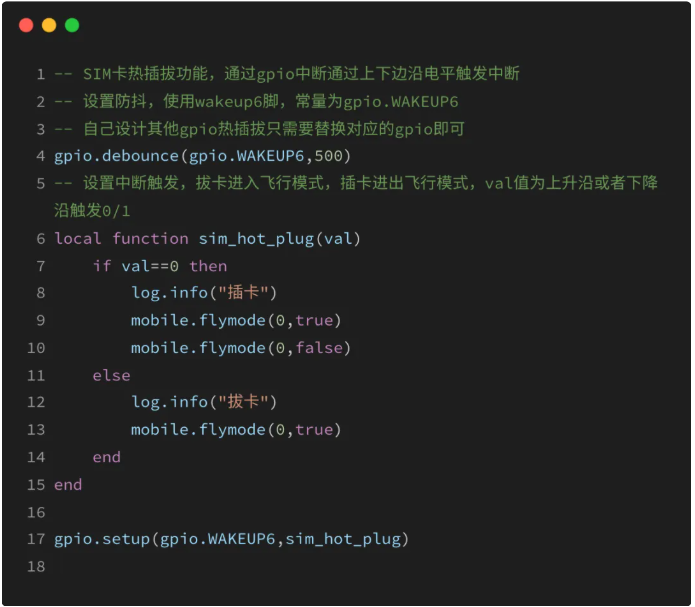The width and height of the screenshot is (695, 607).
Task: Click the red close dot
Action: coord(26,25)
